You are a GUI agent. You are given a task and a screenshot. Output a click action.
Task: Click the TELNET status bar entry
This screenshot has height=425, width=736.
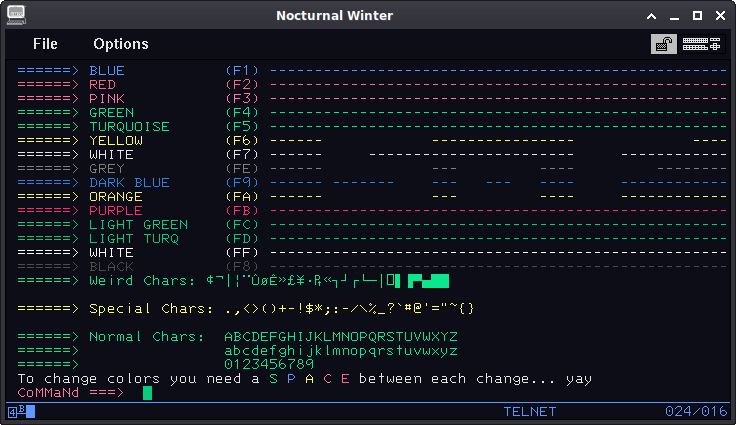[x=529, y=412]
